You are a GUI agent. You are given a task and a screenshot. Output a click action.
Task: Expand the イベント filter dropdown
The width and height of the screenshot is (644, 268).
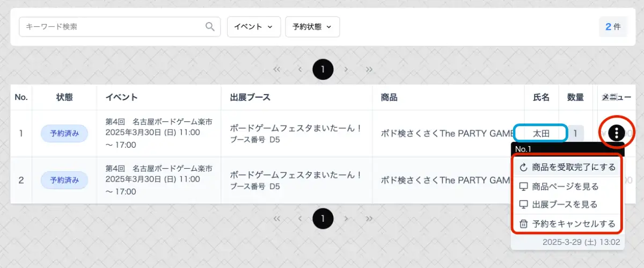(254, 26)
